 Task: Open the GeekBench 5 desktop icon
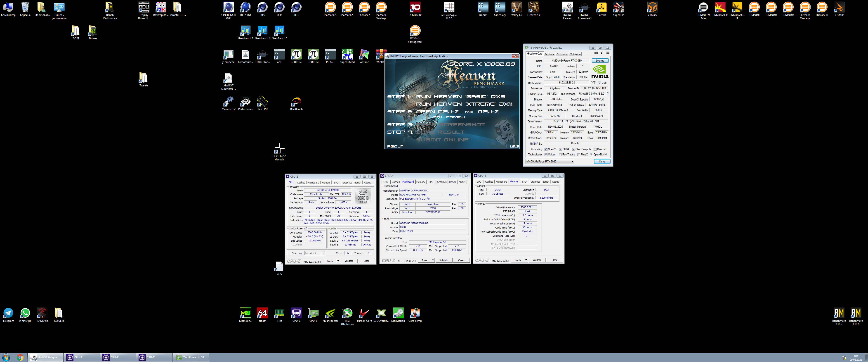point(279,33)
